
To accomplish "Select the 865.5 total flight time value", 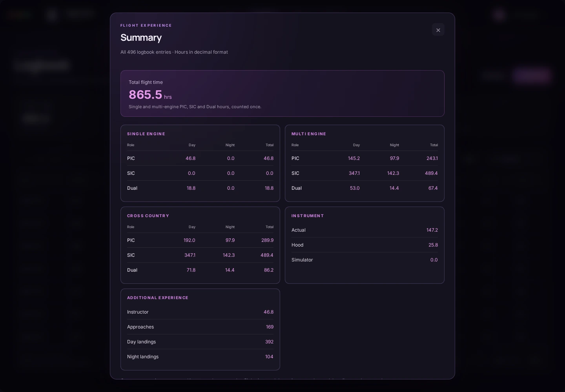I will click(x=145, y=94).
